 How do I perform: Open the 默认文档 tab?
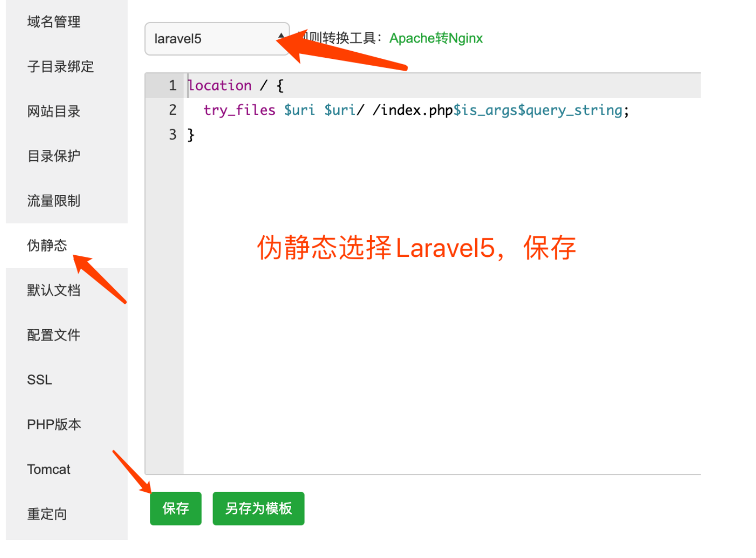pos(54,290)
